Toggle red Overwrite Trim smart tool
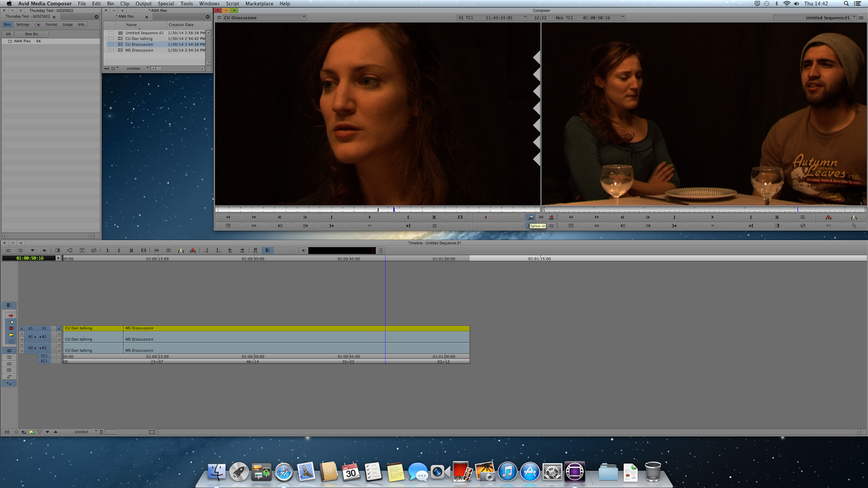The image size is (868, 488). click(x=11, y=328)
